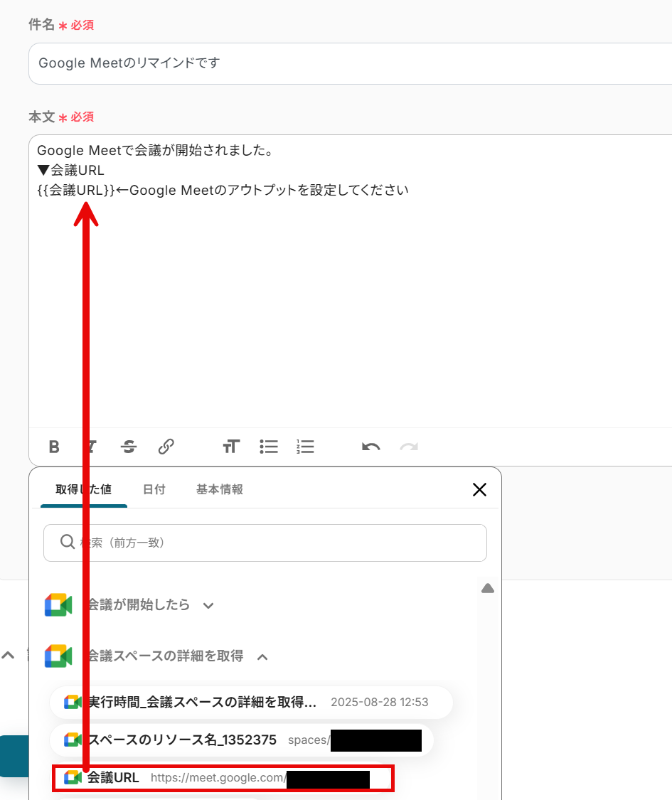672x800 pixels.
Task: Open the text size formatting tool
Action: click(x=231, y=447)
